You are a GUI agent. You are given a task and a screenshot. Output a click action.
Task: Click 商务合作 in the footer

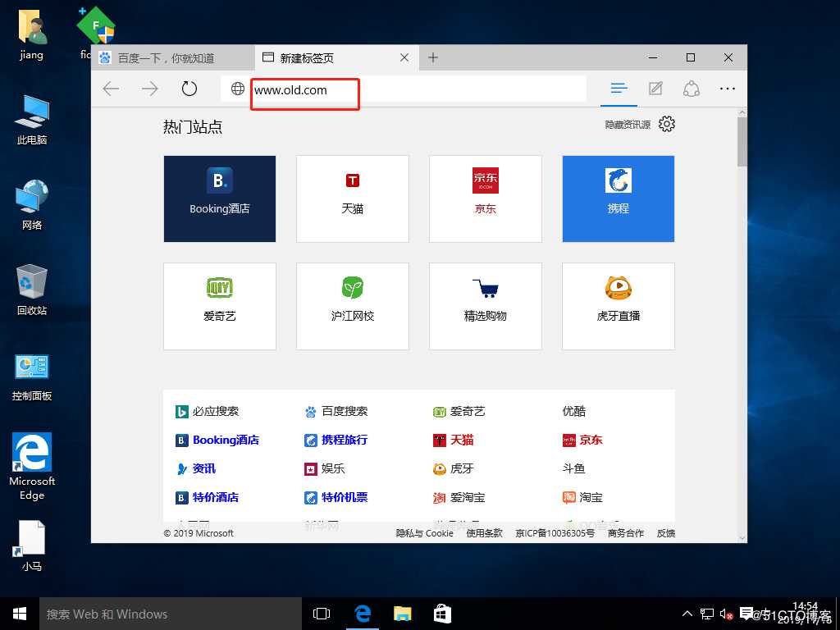(x=626, y=533)
